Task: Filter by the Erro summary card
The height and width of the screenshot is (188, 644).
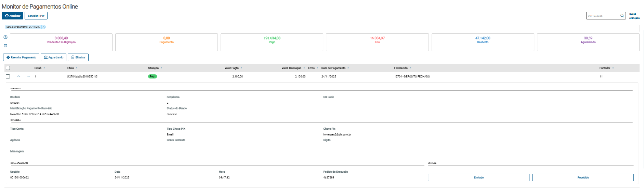Action: click(377, 42)
